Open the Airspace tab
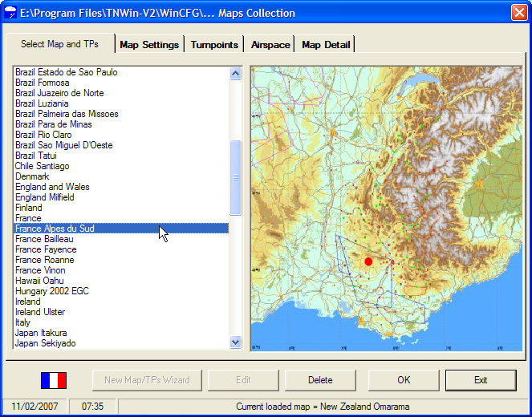This screenshot has width=532, height=417. point(270,45)
